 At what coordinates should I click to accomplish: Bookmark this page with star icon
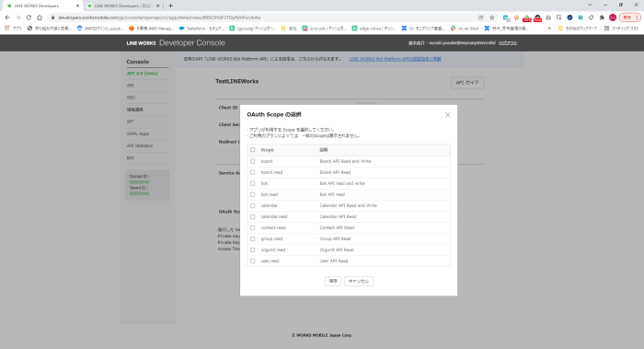tap(492, 17)
